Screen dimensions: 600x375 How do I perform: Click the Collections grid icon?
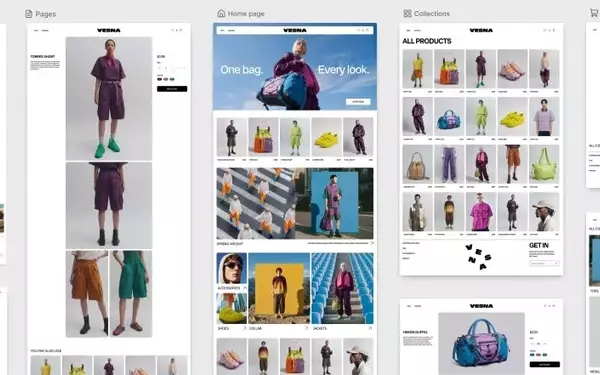pos(407,13)
